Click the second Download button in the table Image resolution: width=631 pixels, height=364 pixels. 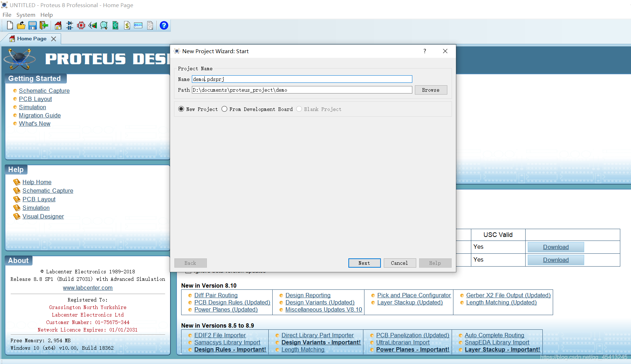pyautogui.click(x=556, y=260)
